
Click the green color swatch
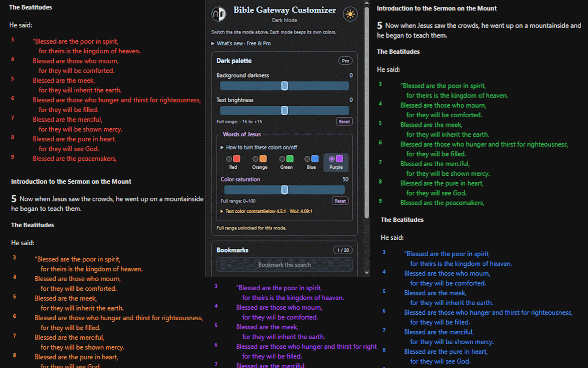tap(290, 159)
